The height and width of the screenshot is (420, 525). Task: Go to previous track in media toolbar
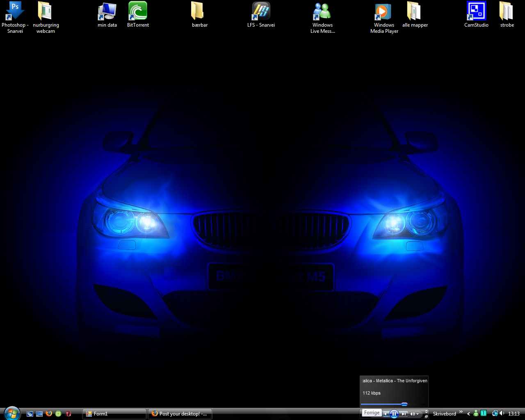(385, 414)
